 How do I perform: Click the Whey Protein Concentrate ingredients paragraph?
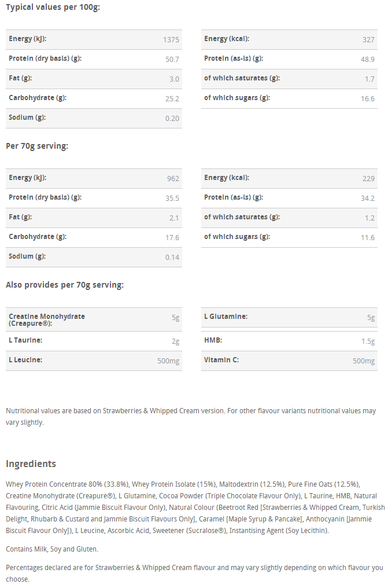click(x=195, y=508)
